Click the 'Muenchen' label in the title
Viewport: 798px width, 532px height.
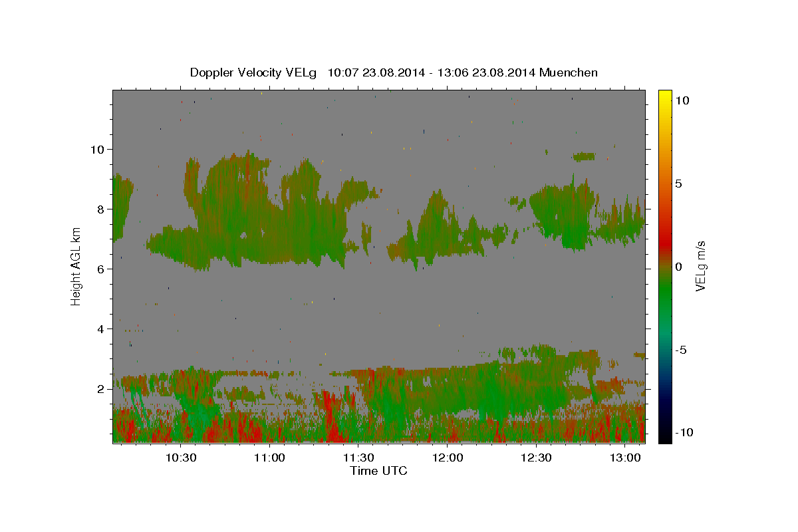[x=569, y=72]
